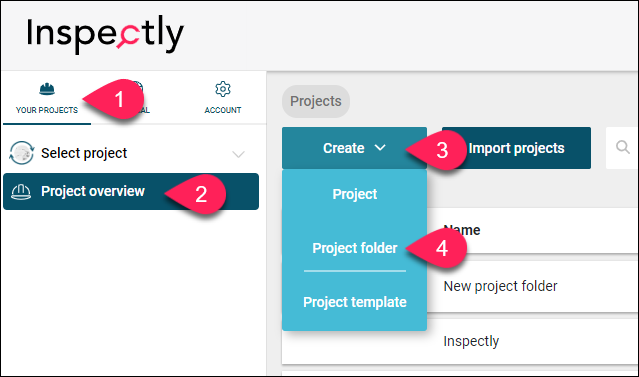639x377 pixels.
Task: Click the search magnifier icon
Action: (622, 147)
